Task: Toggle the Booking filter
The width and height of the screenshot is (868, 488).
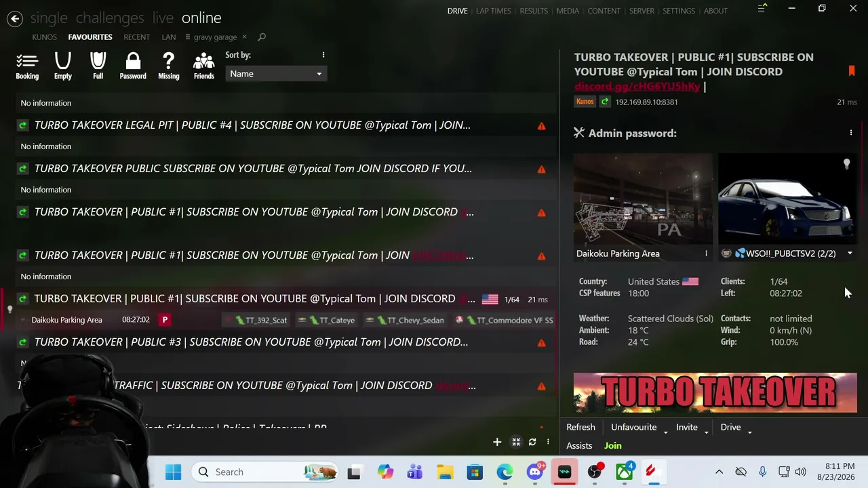Action: click(27, 66)
